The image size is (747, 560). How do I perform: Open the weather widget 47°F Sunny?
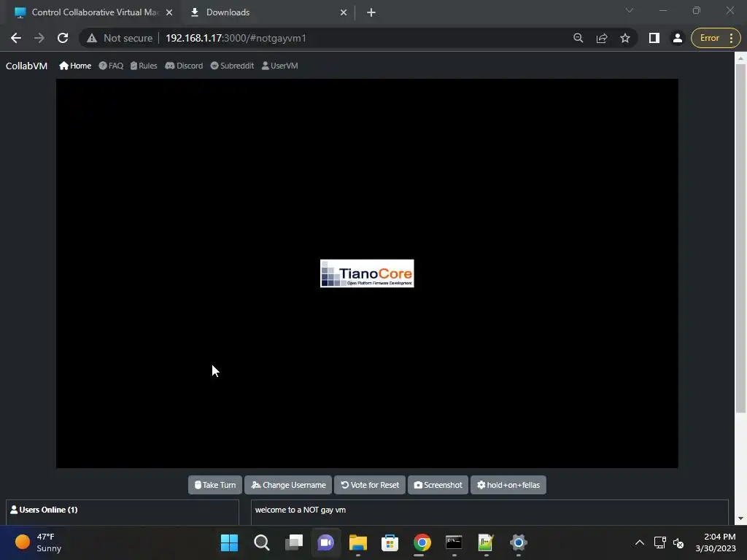[39, 542]
